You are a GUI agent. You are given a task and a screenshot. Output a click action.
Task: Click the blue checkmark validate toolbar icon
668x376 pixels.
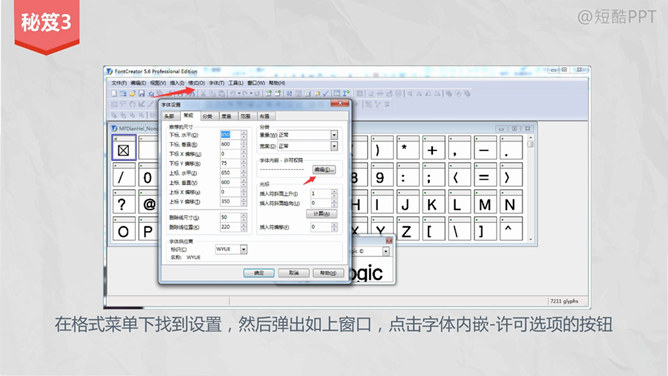click(326, 93)
